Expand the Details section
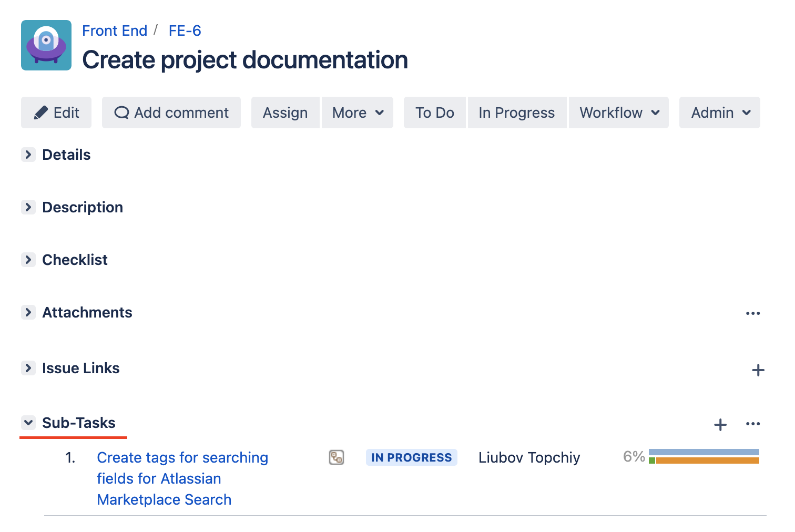 pos(28,155)
